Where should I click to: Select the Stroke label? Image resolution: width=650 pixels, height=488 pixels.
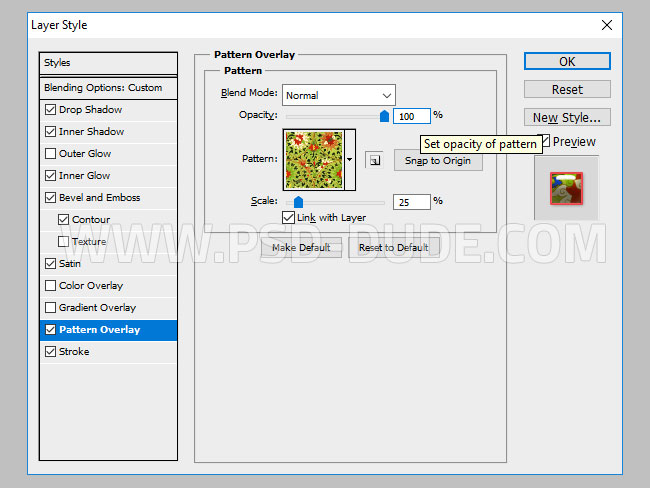tap(74, 352)
